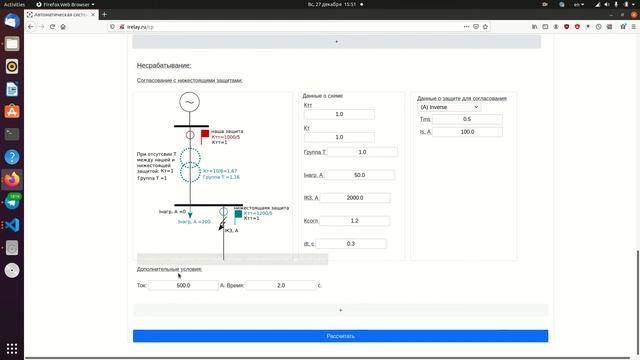Image resolution: width=640 pixels, height=360 pixels.
Task: Open Visual Studio Code from dock
Action: click(12, 225)
